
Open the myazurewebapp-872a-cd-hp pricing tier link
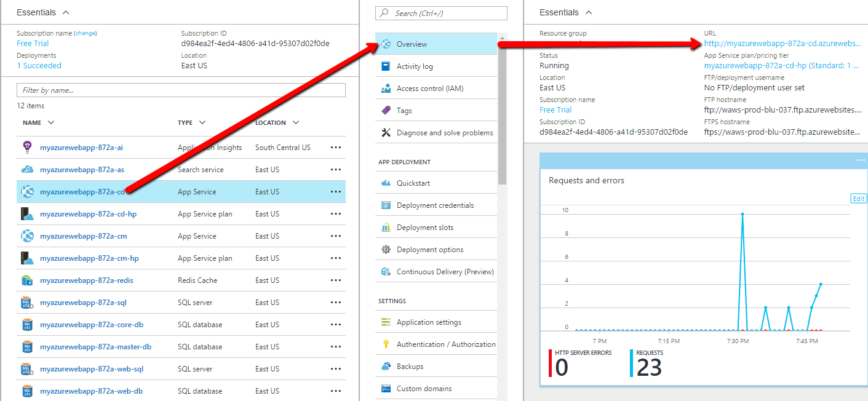pos(781,66)
